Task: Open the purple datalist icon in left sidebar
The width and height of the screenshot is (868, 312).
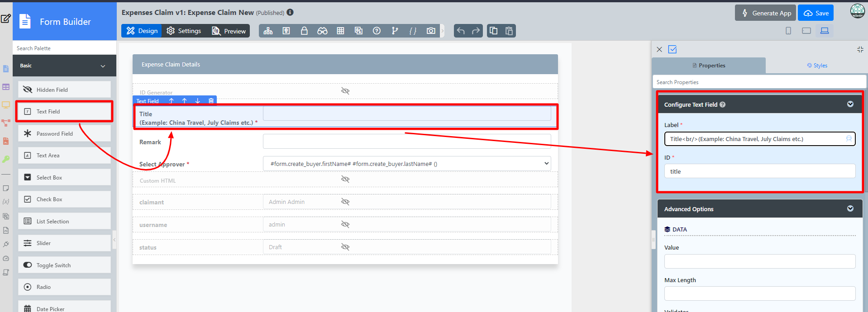Action: (6, 87)
